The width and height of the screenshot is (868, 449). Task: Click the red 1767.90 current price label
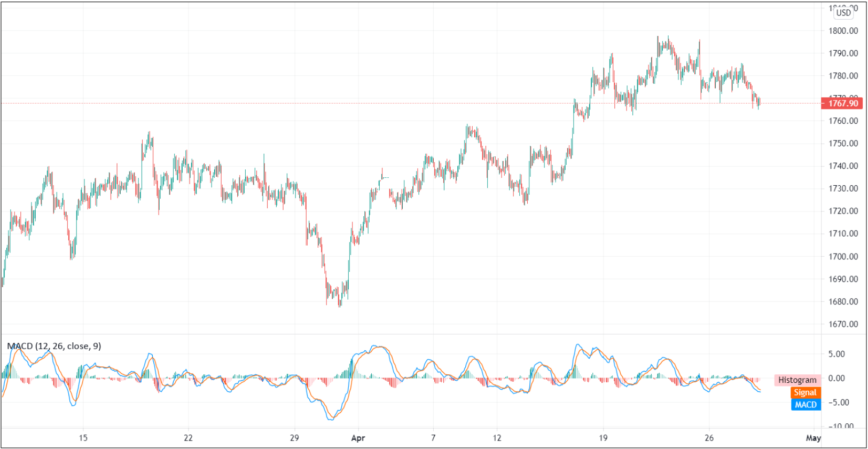842,103
